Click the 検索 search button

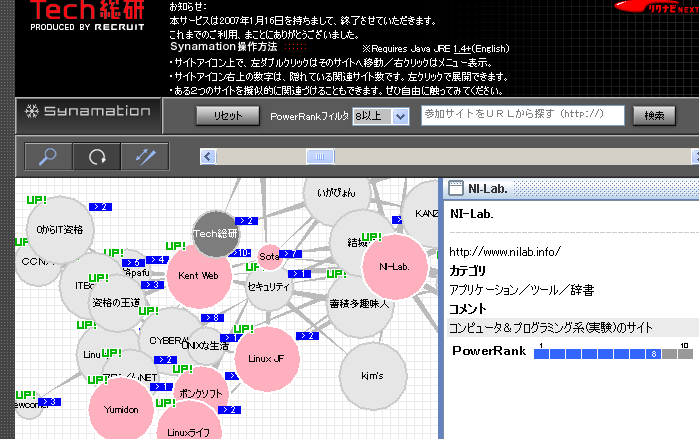coord(654,116)
